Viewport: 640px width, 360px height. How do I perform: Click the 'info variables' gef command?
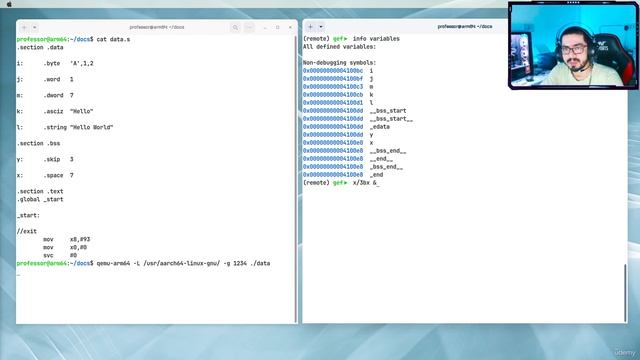tap(376, 39)
